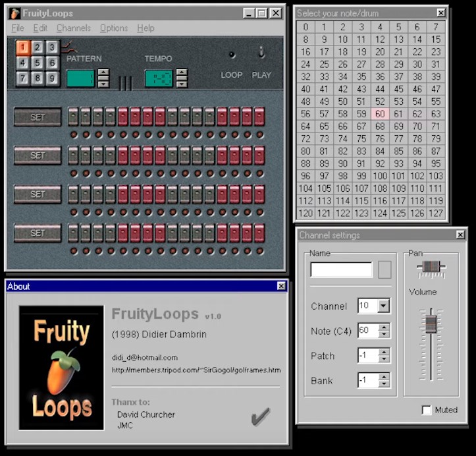
Task: Select pattern button 5 on keypad
Action: 38,63
